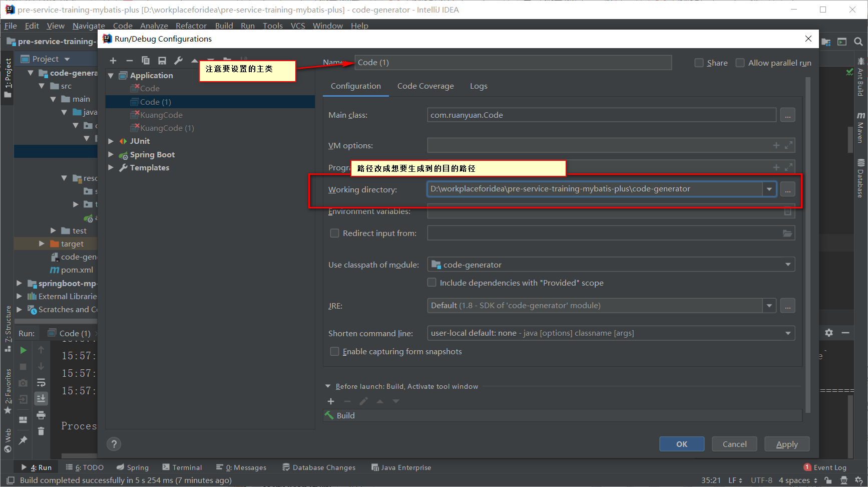The height and width of the screenshot is (487, 868).
Task: Select the target folder in Project tree
Action: coord(72,244)
